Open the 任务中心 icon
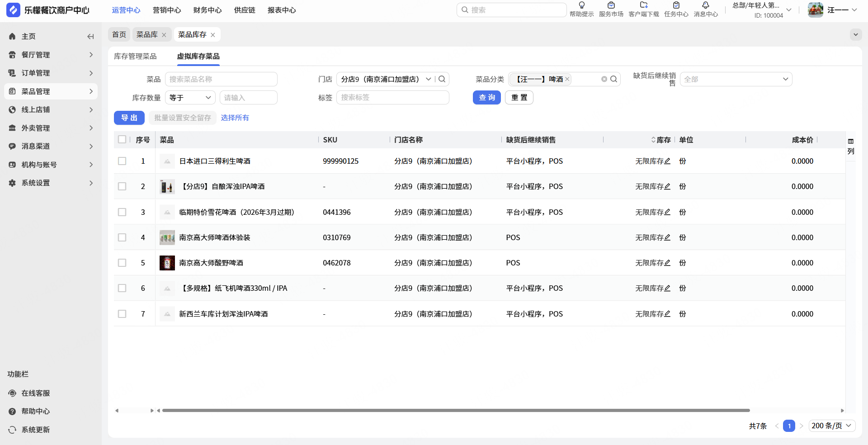The image size is (868, 445). [676, 5]
